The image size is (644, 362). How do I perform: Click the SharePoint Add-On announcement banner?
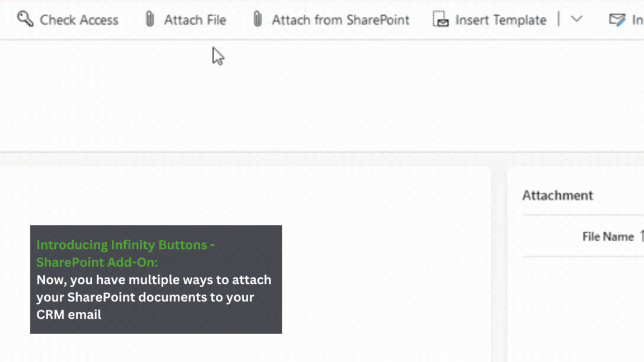156,279
